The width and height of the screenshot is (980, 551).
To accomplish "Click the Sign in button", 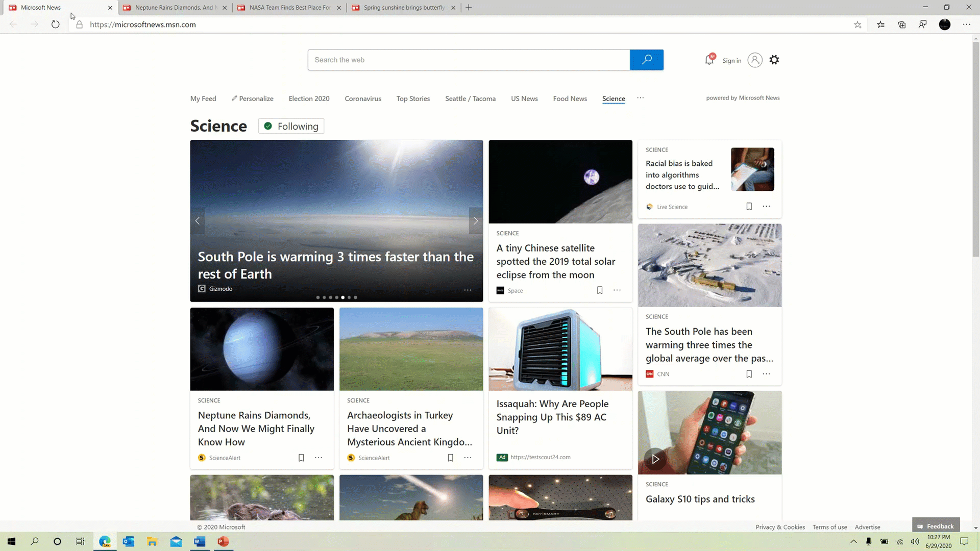I will (x=731, y=60).
